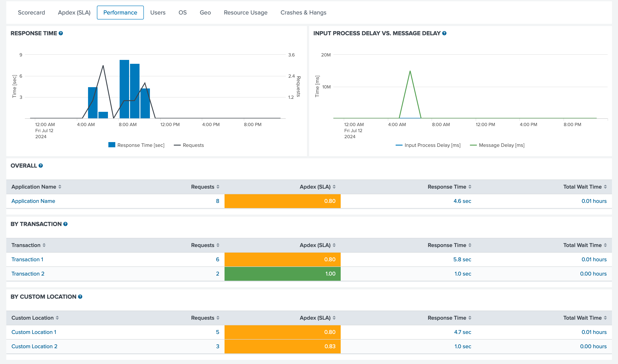Switch to the Scorecard tab

31,13
